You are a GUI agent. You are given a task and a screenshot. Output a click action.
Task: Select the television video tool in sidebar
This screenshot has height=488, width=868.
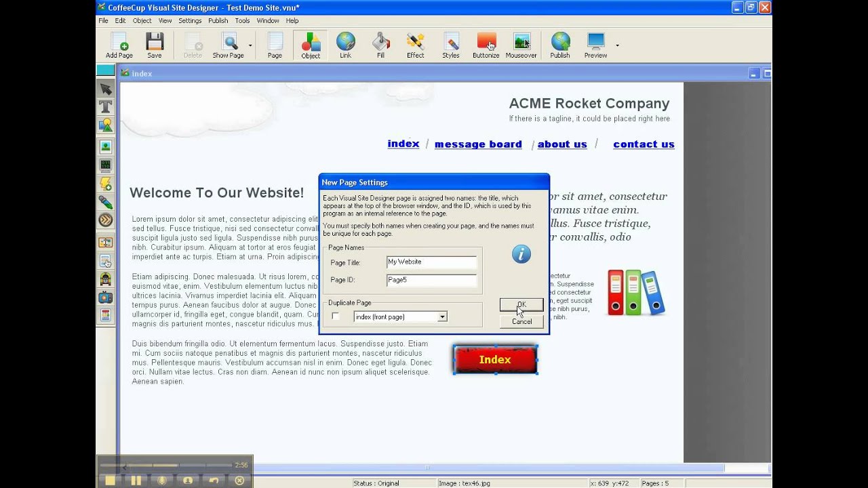point(105,297)
